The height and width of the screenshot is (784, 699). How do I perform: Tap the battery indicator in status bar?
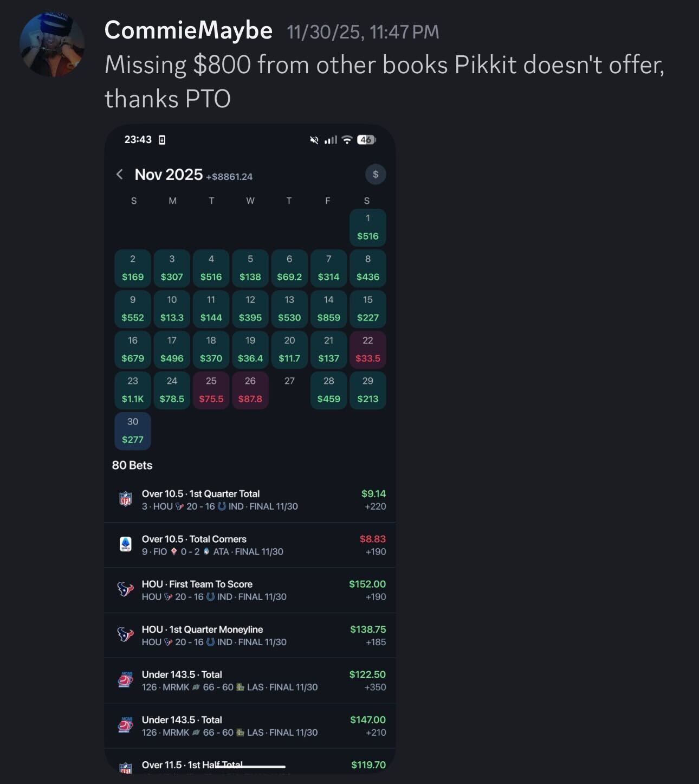point(366,140)
